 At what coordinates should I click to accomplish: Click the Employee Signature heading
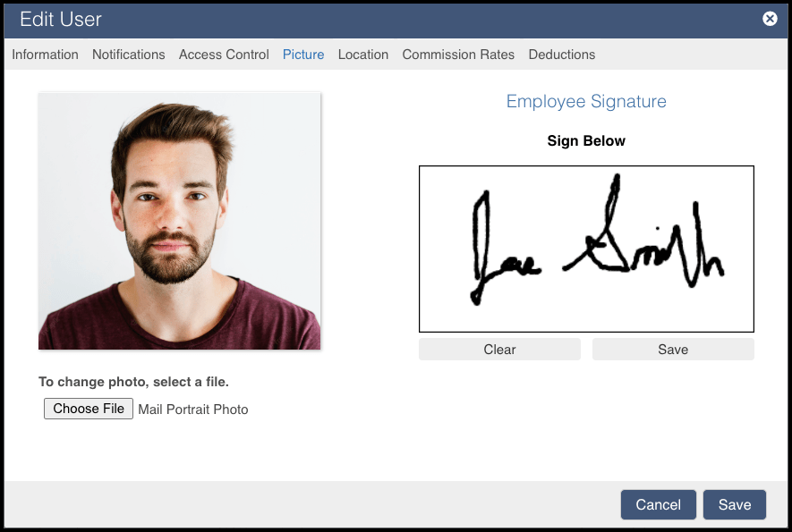coord(586,101)
